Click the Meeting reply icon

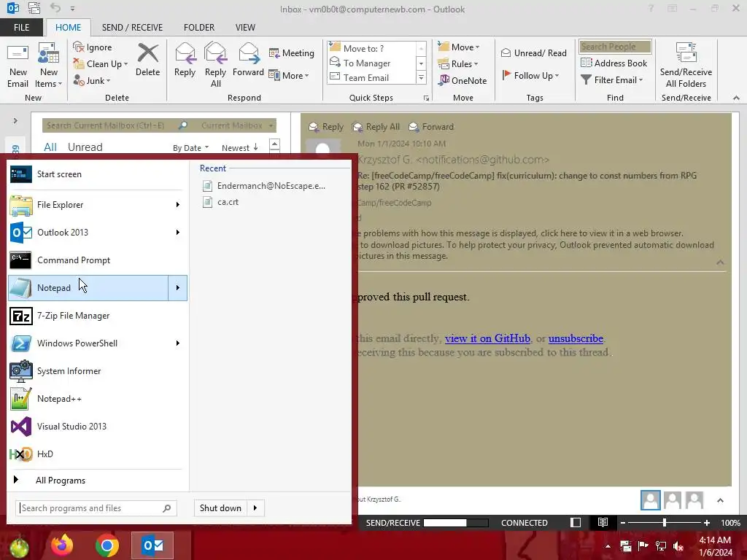274,52
